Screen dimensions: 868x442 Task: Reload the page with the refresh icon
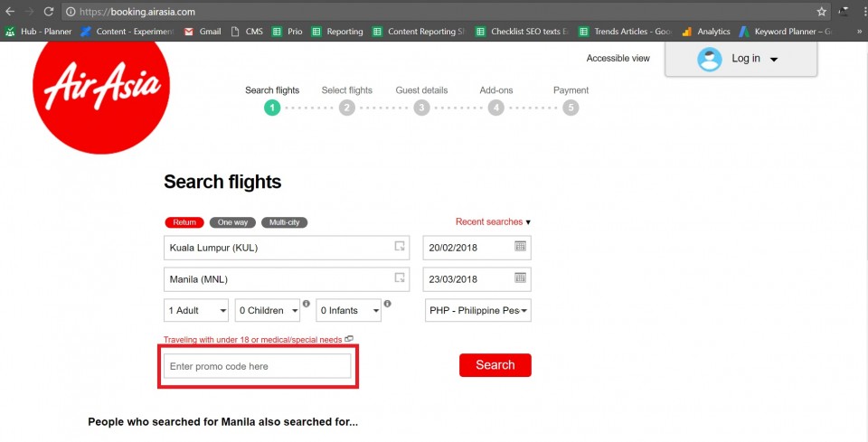[49, 12]
